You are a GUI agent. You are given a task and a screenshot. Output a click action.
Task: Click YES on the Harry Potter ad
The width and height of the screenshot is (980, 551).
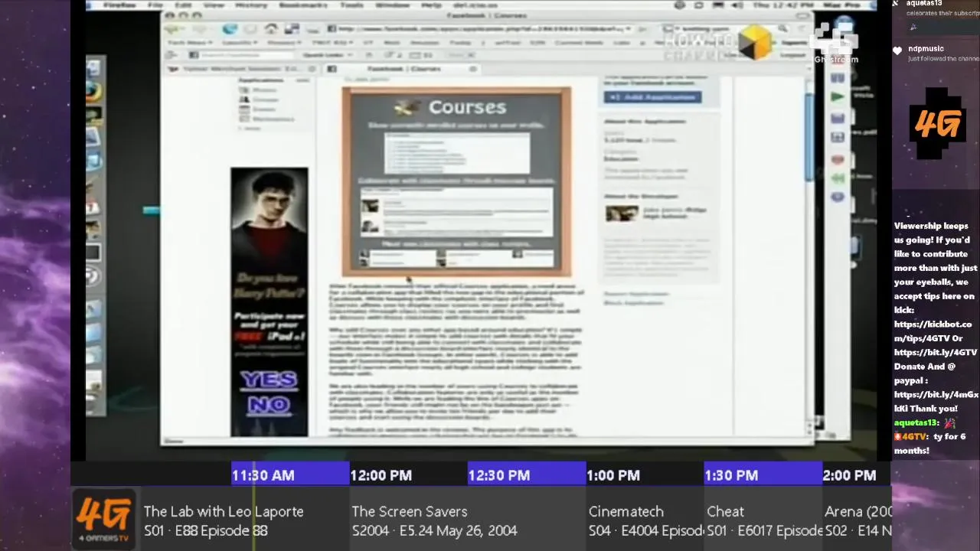pyautogui.click(x=268, y=380)
